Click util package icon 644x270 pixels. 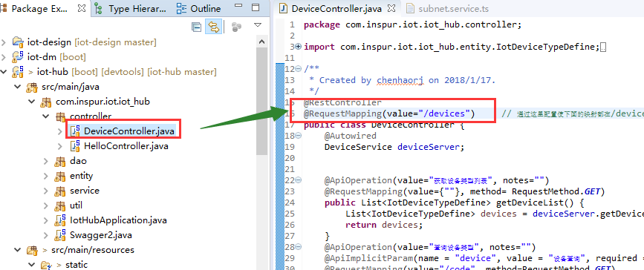[60, 205]
